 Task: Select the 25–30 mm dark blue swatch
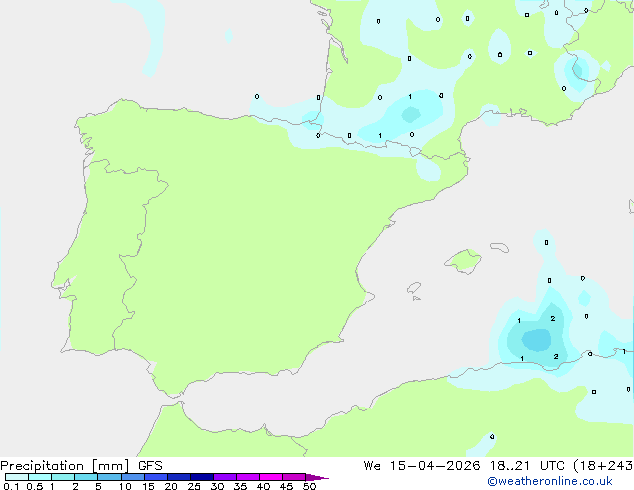(x=202, y=477)
